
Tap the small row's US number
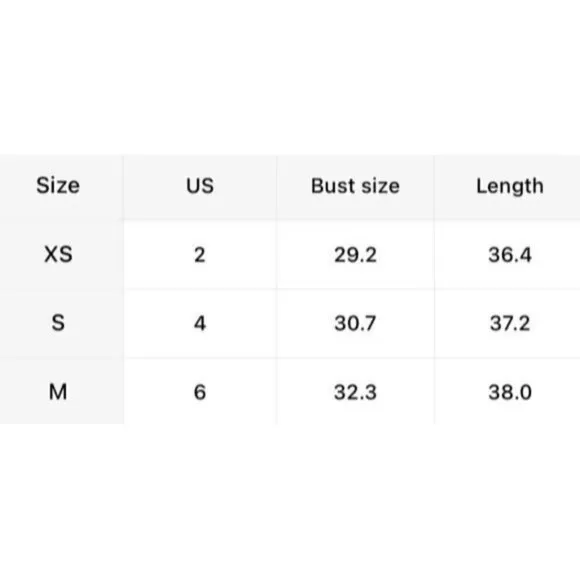200,323
